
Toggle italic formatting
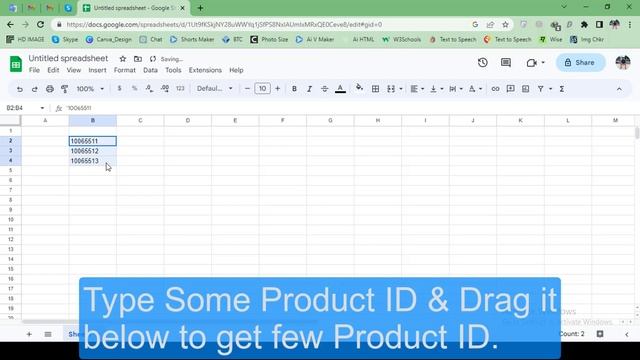309,89
